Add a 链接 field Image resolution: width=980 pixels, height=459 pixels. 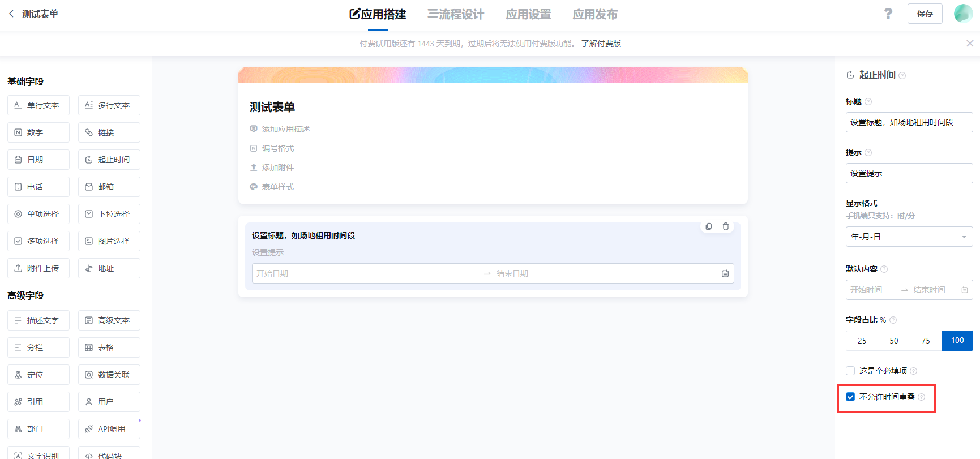click(109, 132)
